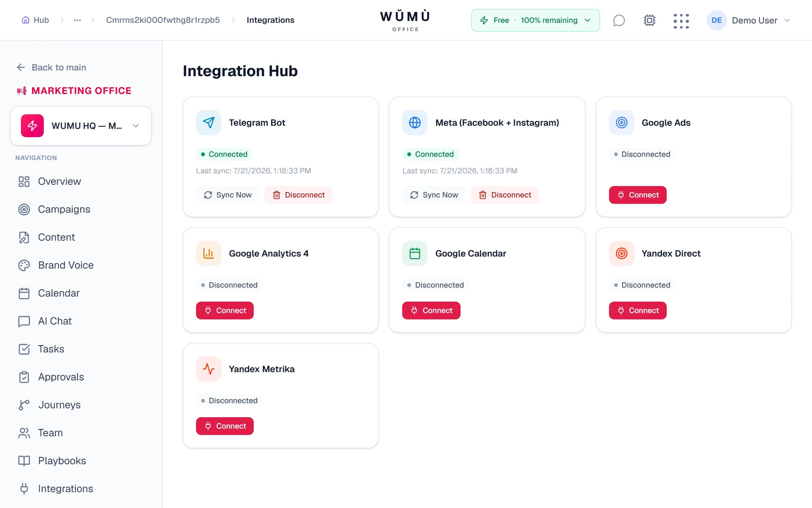Open Content section
The image size is (812, 508).
pyautogui.click(x=81, y=237)
